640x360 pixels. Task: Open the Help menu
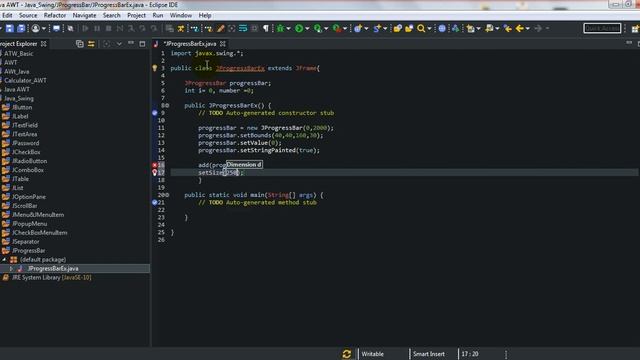point(205,16)
